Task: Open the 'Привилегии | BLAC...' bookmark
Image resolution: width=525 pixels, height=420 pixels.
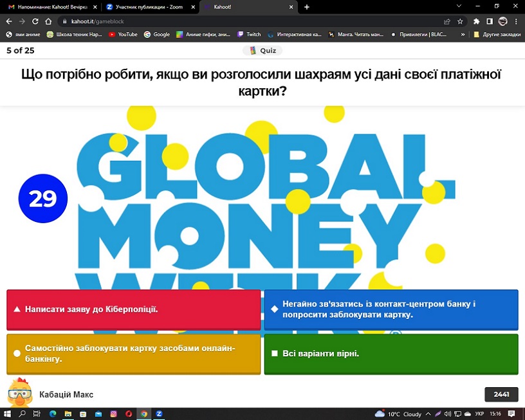Action: click(419, 35)
